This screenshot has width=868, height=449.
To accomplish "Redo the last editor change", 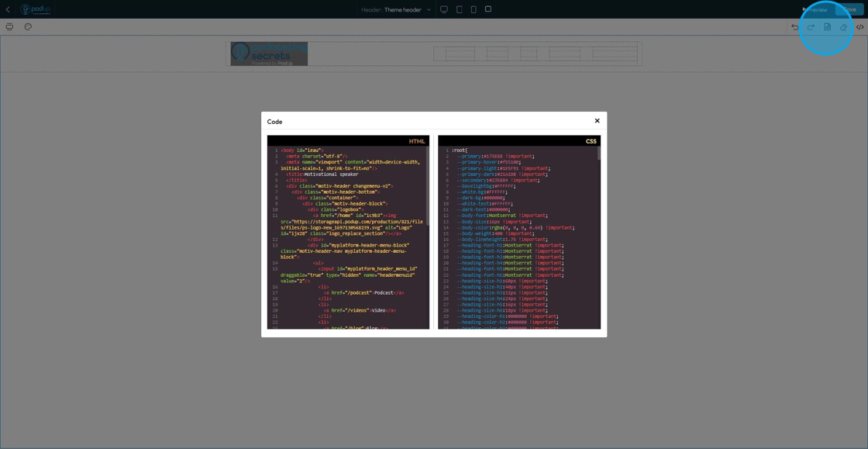I will [811, 27].
